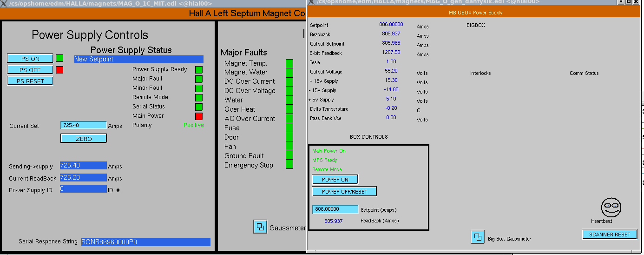Screen dimensions: 644x255
Task: Click the Power Supply ID value field
Action: (83, 189)
